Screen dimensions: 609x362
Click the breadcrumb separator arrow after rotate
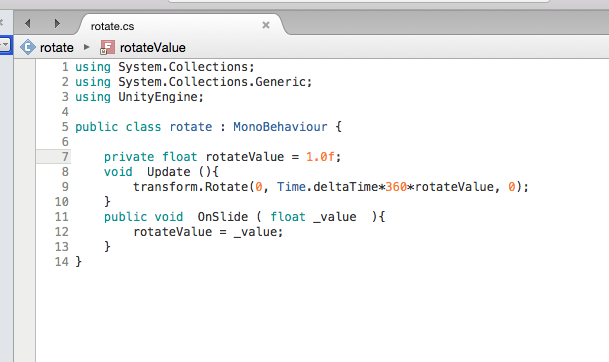point(87,47)
